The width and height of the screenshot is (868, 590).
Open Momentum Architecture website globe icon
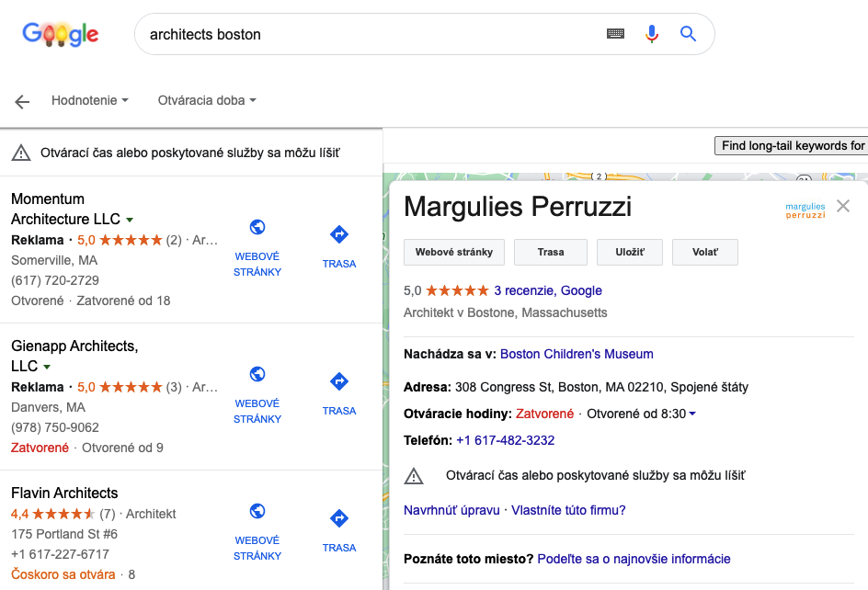[257, 227]
